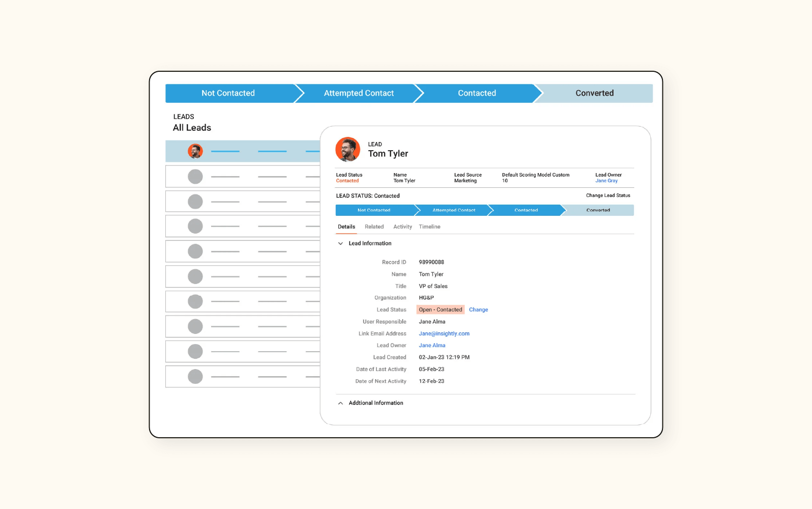Open Jane@insightly.com email link
Image resolution: width=812 pixels, height=509 pixels.
click(444, 334)
